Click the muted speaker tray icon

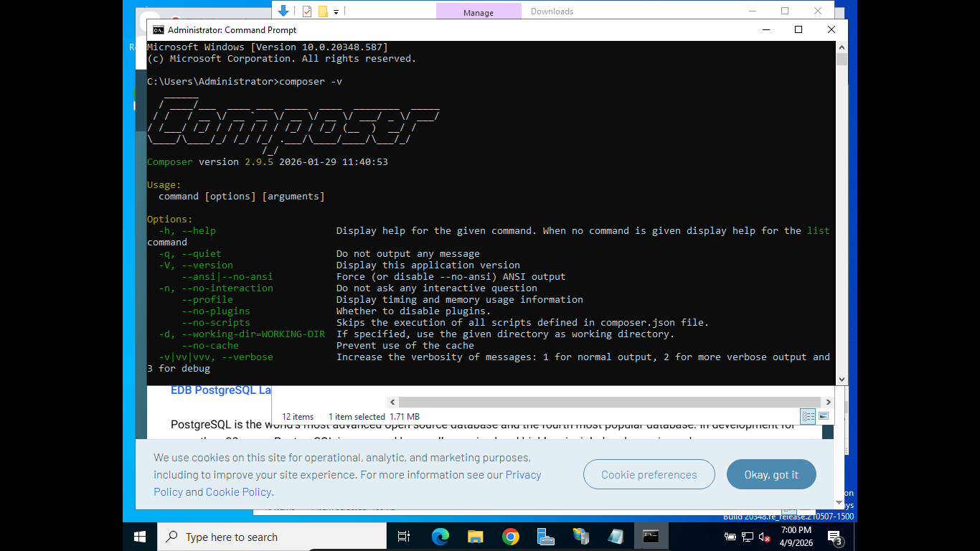tap(765, 537)
